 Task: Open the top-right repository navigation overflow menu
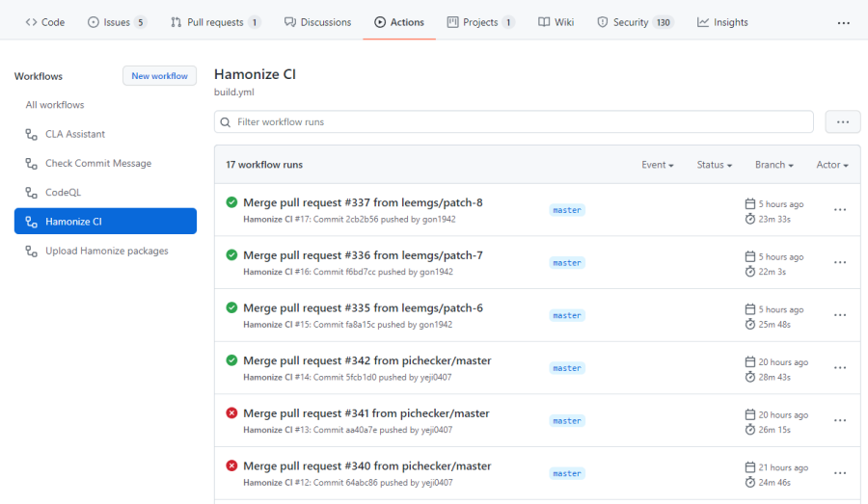click(x=843, y=22)
